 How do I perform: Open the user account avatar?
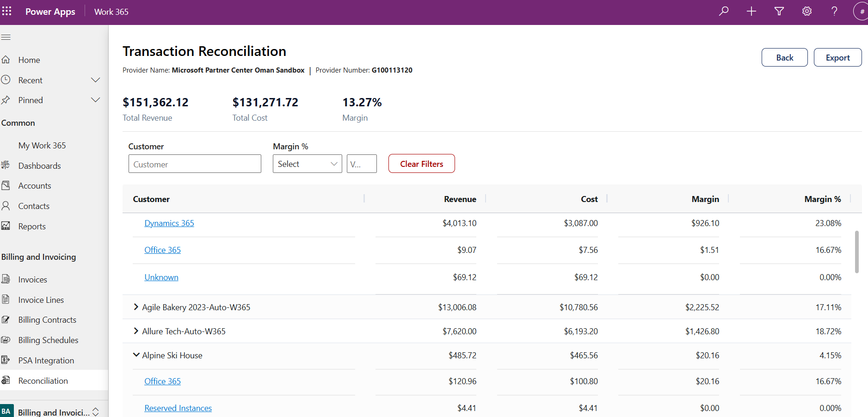[x=861, y=11]
